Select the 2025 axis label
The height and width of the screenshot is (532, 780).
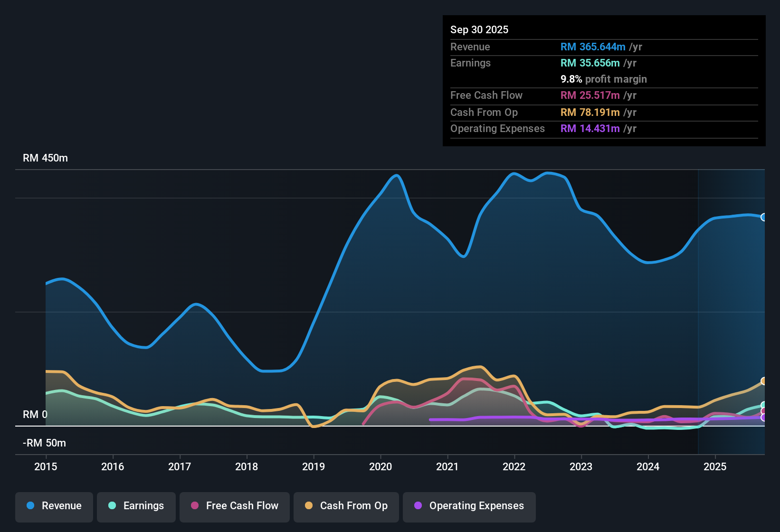tap(715, 467)
